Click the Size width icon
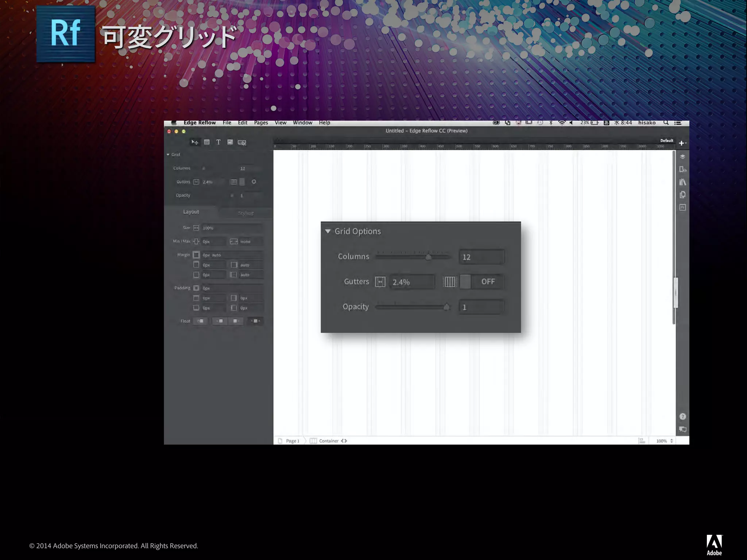747x560 pixels. pyautogui.click(x=196, y=228)
